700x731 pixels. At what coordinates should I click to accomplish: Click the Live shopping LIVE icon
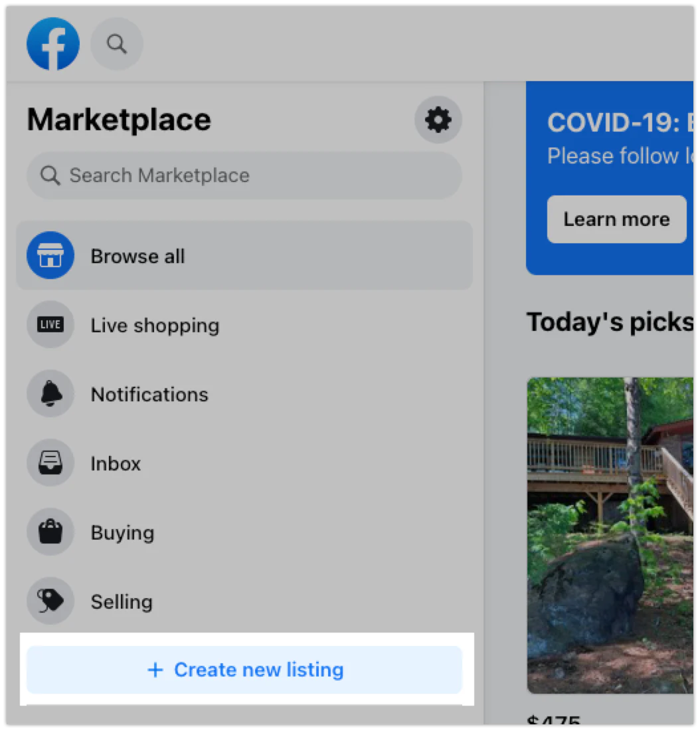[50, 324]
